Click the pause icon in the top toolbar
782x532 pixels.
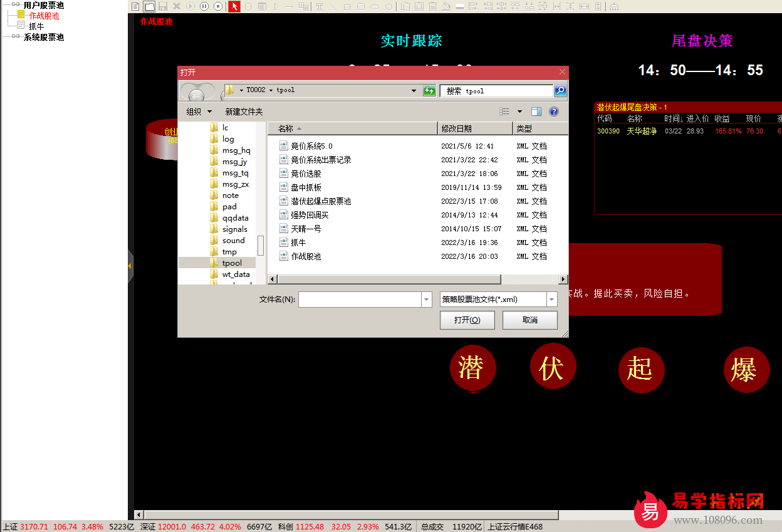pos(204,6)
